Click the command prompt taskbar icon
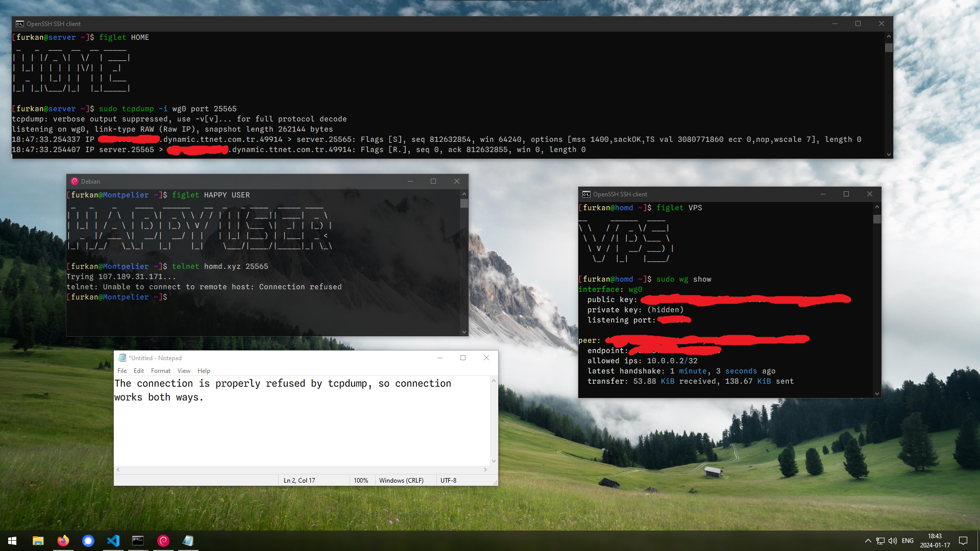The height and width of the screenshot is (551, 980). pyautogui.click(x=138, y=541)
